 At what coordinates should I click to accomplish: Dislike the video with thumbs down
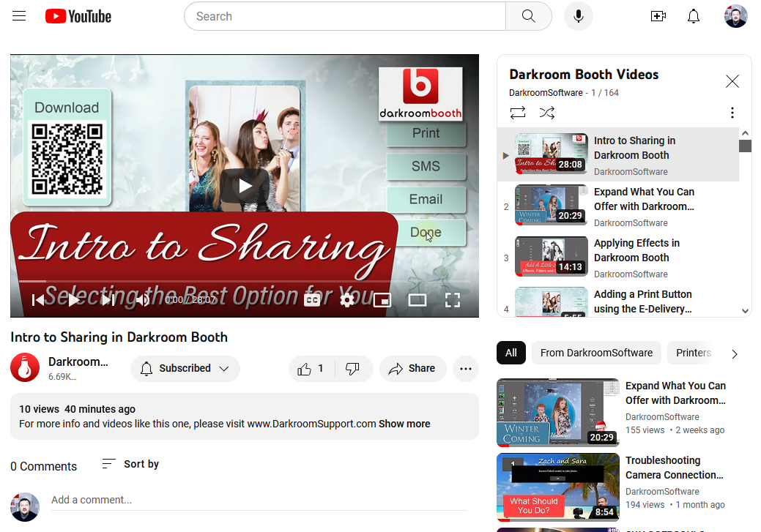click(x=353, y=369)
